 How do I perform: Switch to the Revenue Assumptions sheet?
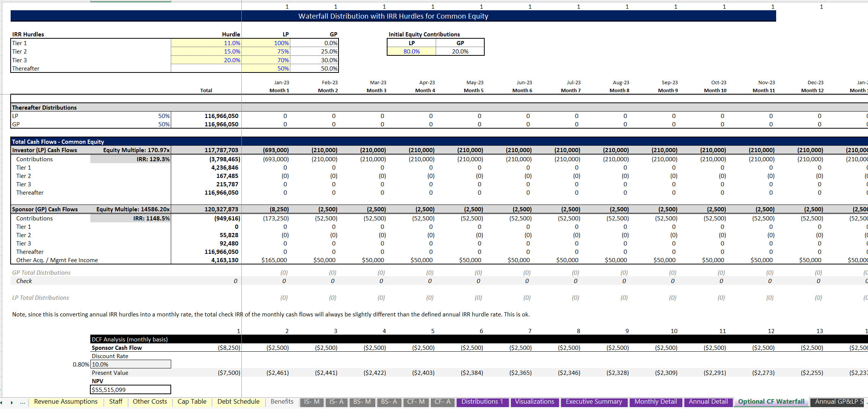click(66, 402)
